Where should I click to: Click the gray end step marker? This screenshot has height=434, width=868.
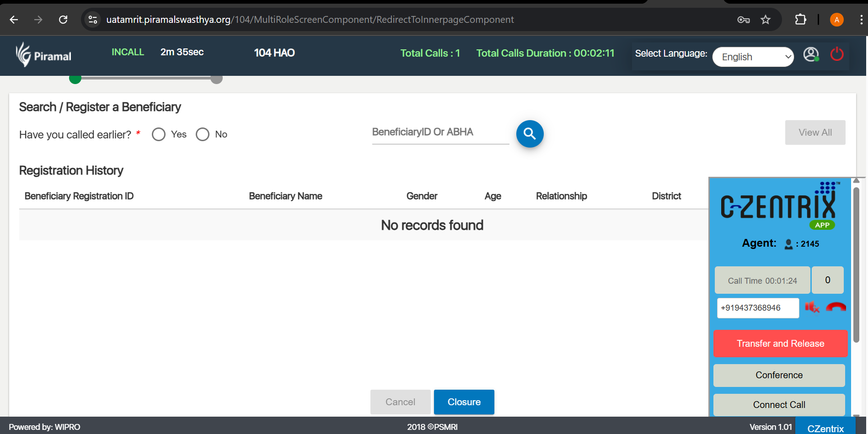[216, 79]
